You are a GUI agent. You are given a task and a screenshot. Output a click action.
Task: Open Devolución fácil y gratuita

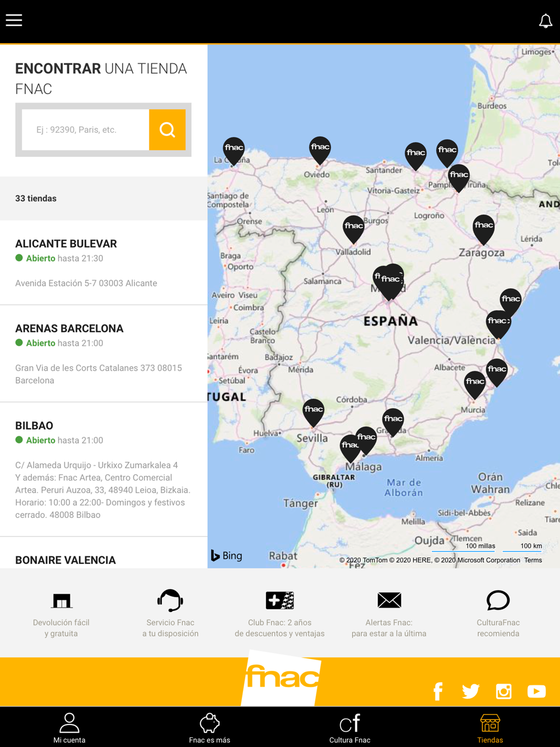click(x=61, y=614)
